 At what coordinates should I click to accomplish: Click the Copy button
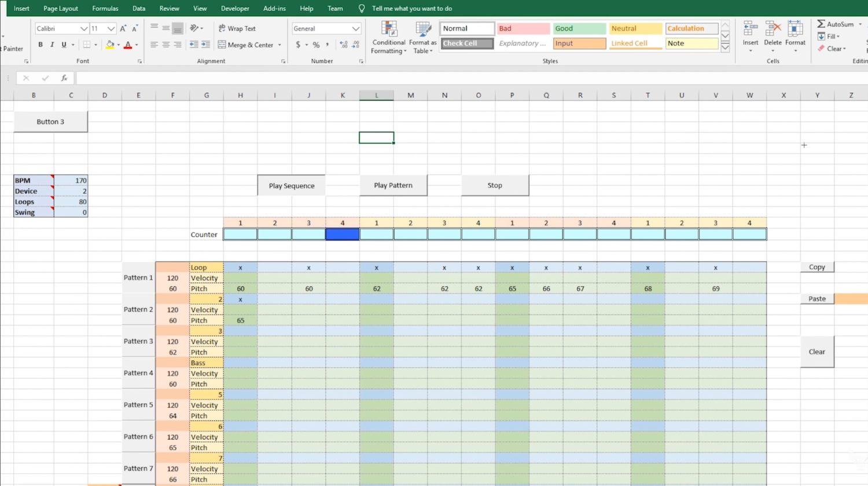(x=817, y=267)
